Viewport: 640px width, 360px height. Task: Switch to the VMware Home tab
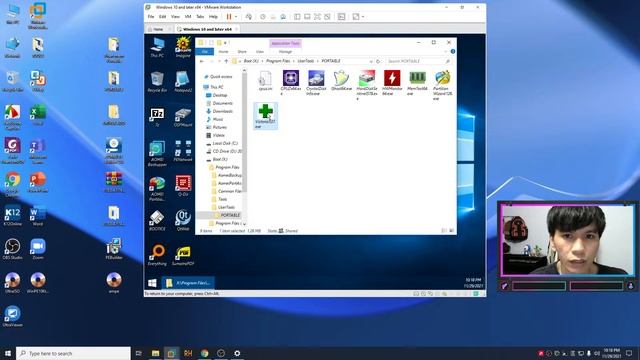click(x=158, y=29)
